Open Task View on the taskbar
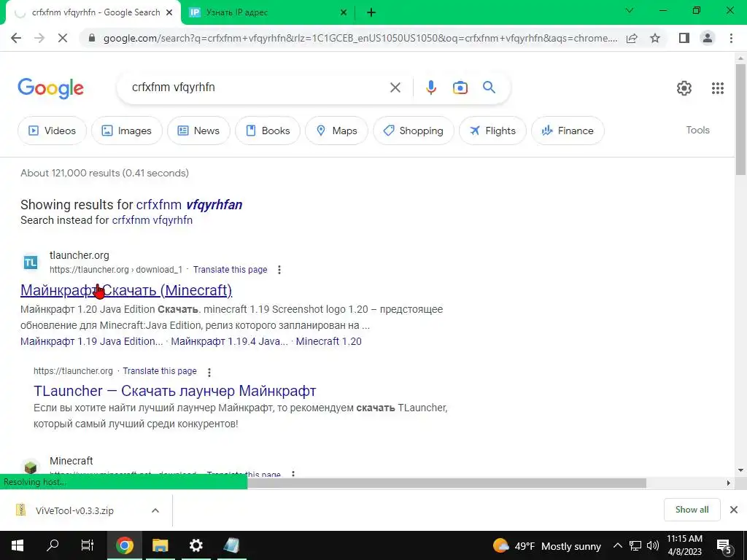The width and height of the screenshot is (747, 560). tap(88, 545)
